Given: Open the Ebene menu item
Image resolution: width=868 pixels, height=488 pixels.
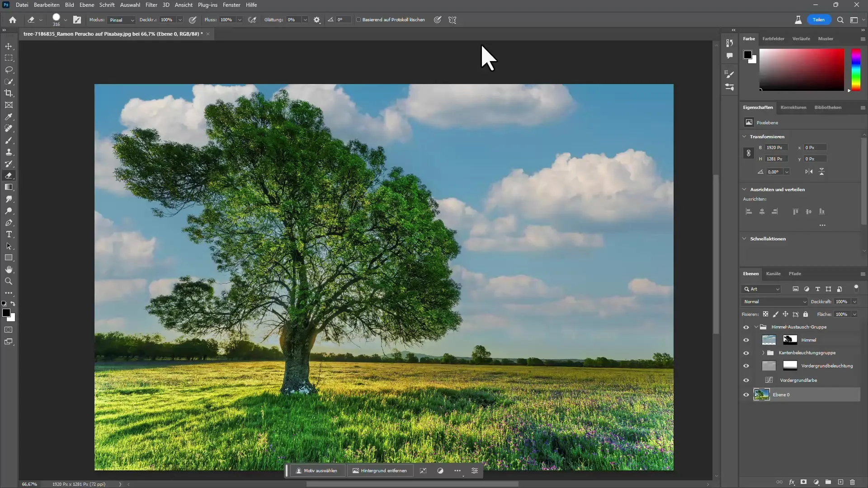Looking at the screenshot, I should (x=86, y=5).
